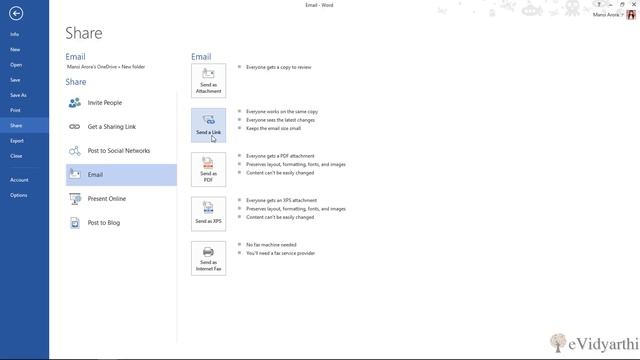Click 'Everyone gets a copy to review' text

(279, 67)
